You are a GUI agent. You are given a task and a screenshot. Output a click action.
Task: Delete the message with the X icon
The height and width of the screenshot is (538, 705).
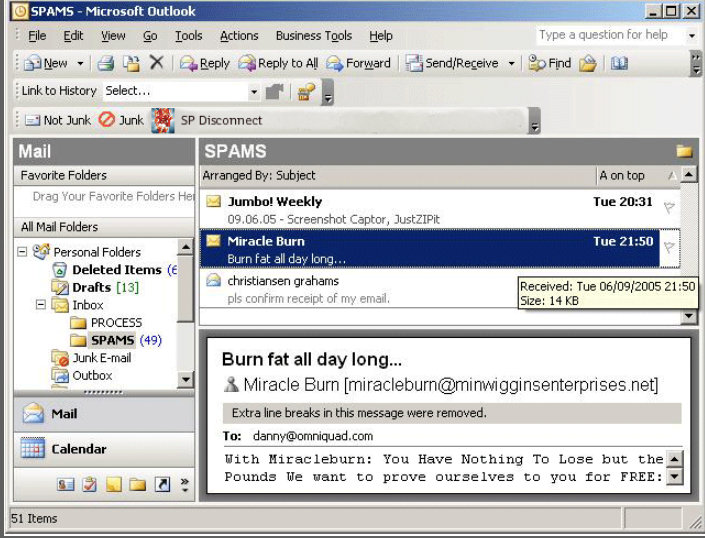156,62
